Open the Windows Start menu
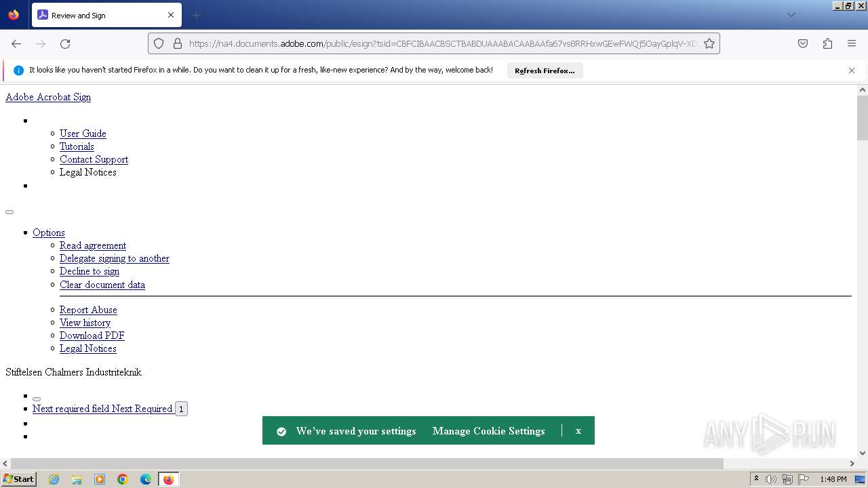 tap(19, 479)
